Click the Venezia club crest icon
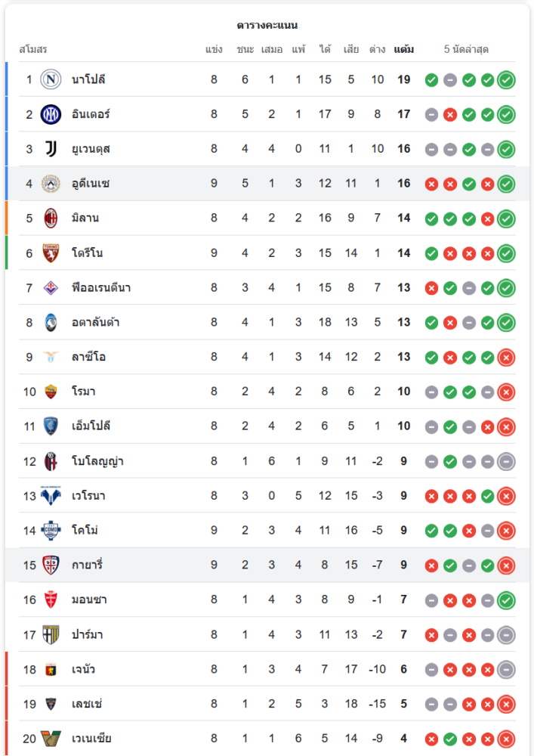 tap(51, 739)
